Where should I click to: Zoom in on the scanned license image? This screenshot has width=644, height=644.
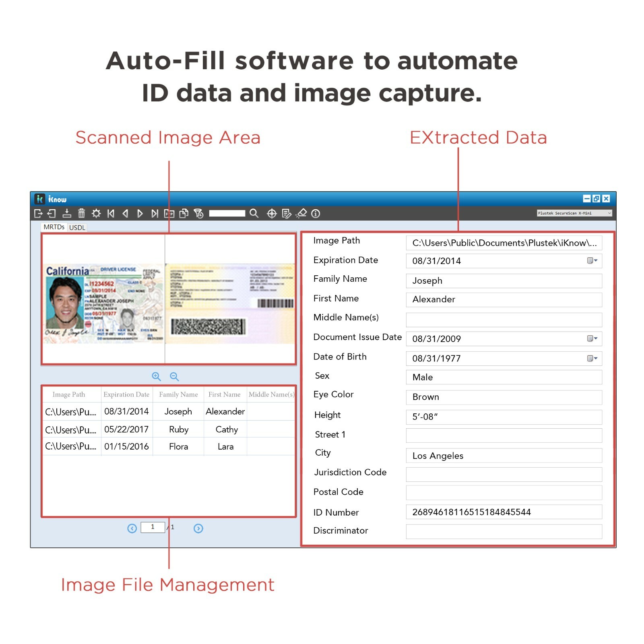tap(157, 376)
